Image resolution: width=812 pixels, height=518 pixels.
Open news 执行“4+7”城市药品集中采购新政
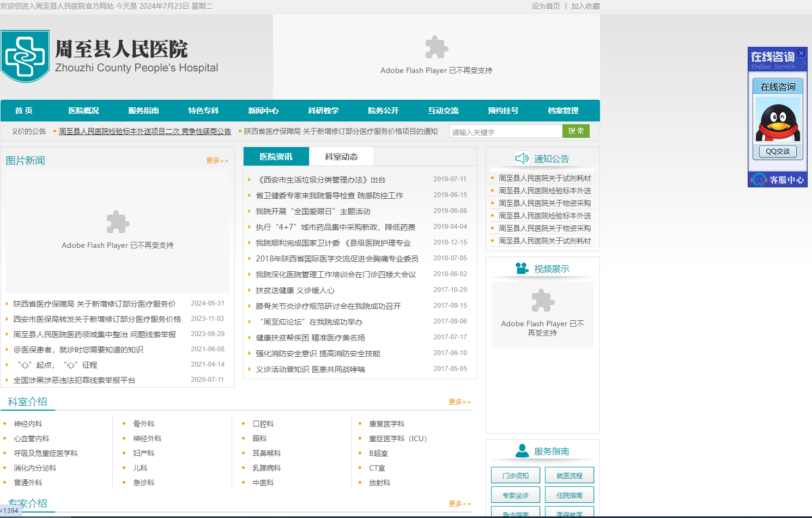336,227
